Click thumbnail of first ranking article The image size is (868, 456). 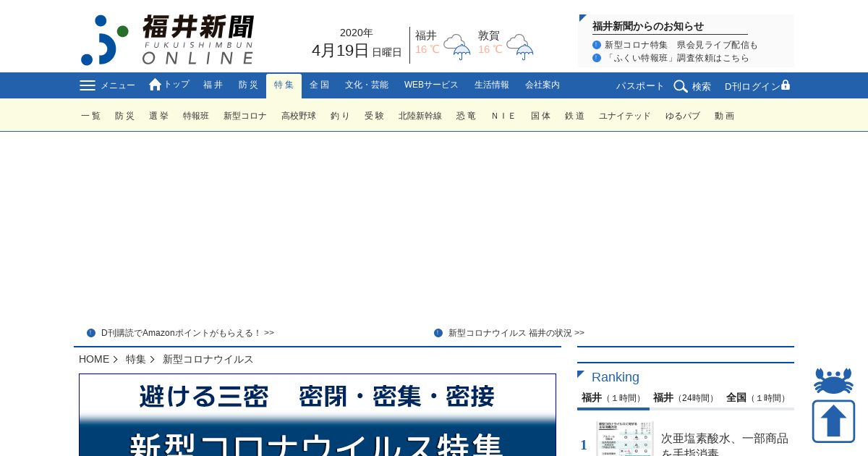[625, 439]
